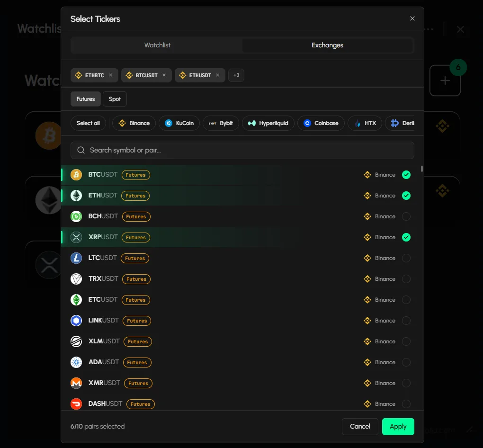483x448 pixels.
Task: Cancel the ticker selection
Action: [x=360, y=426]
